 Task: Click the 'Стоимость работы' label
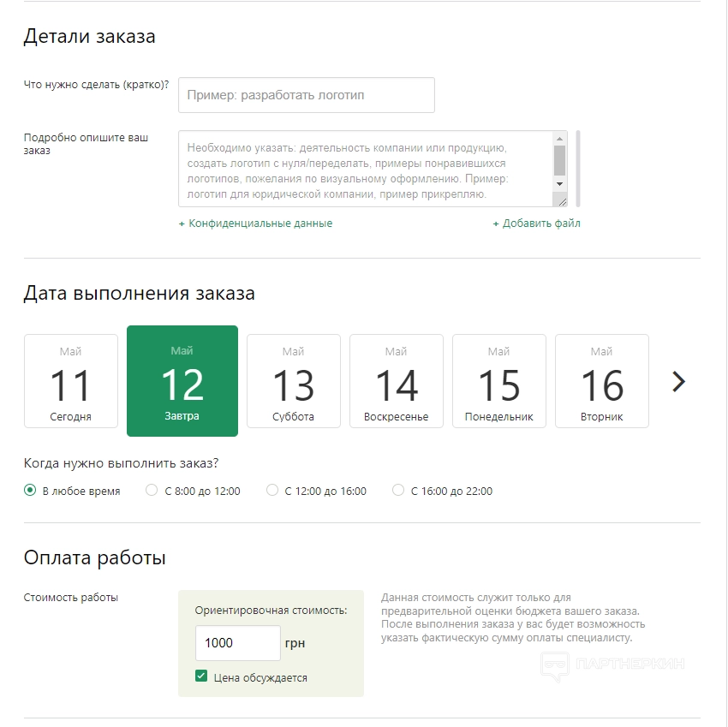(71, 598)
